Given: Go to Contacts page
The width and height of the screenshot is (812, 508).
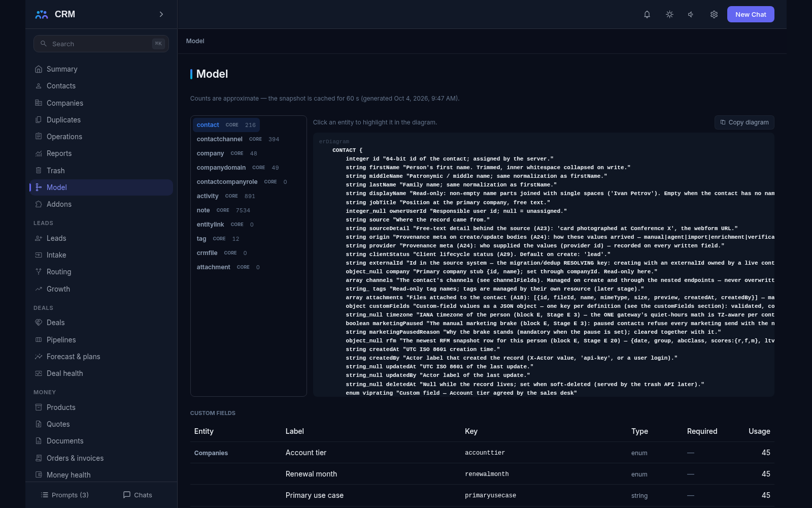Looking at the screenshot, I should (x=101, y=86).
